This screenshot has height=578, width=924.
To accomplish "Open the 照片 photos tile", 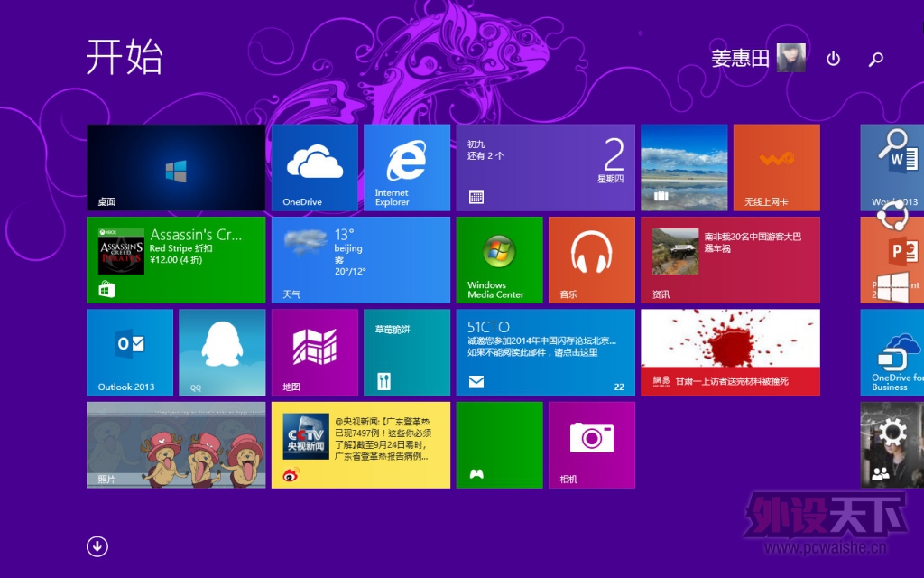I will click(x=176, y=445).
